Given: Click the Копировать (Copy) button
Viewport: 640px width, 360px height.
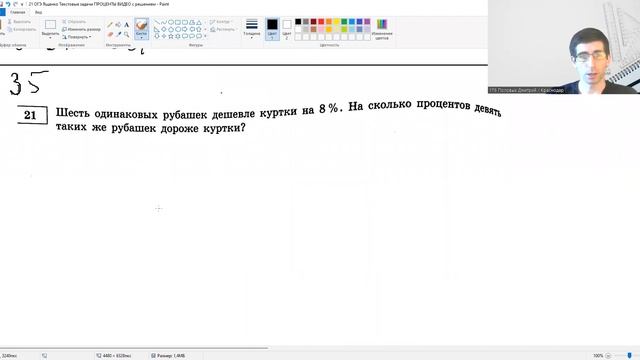Looking at the screenshot, I should tap(22, 29).
